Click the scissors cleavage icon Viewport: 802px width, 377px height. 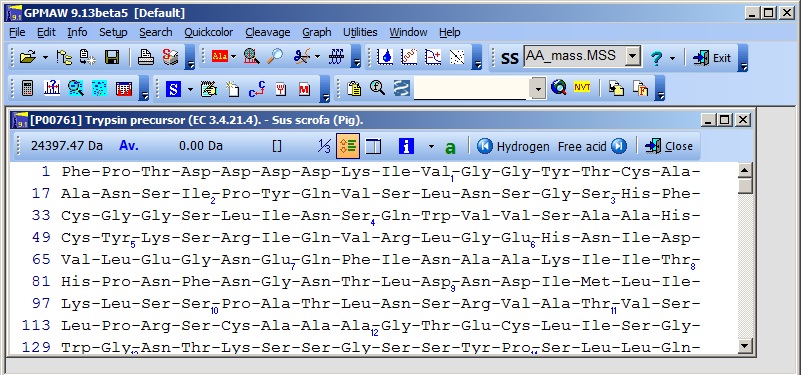[302, 56]
